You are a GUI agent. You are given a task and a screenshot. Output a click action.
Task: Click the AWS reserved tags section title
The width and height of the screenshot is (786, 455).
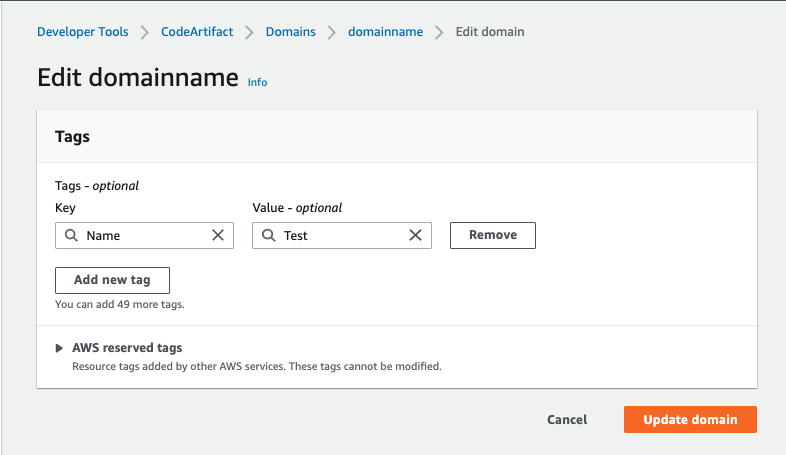click(x=127, y=348)
